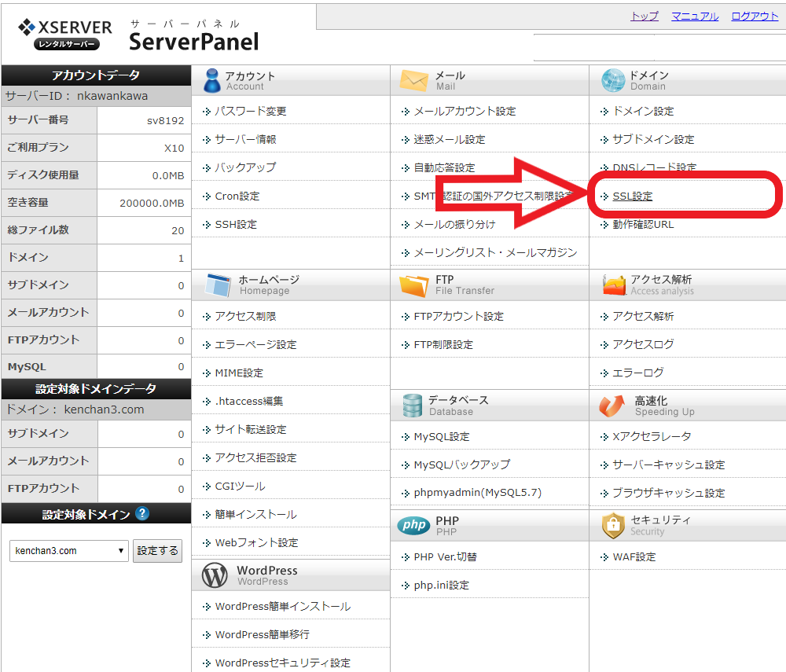
Task: Open the マニュアル link
Action: [695, 16]
